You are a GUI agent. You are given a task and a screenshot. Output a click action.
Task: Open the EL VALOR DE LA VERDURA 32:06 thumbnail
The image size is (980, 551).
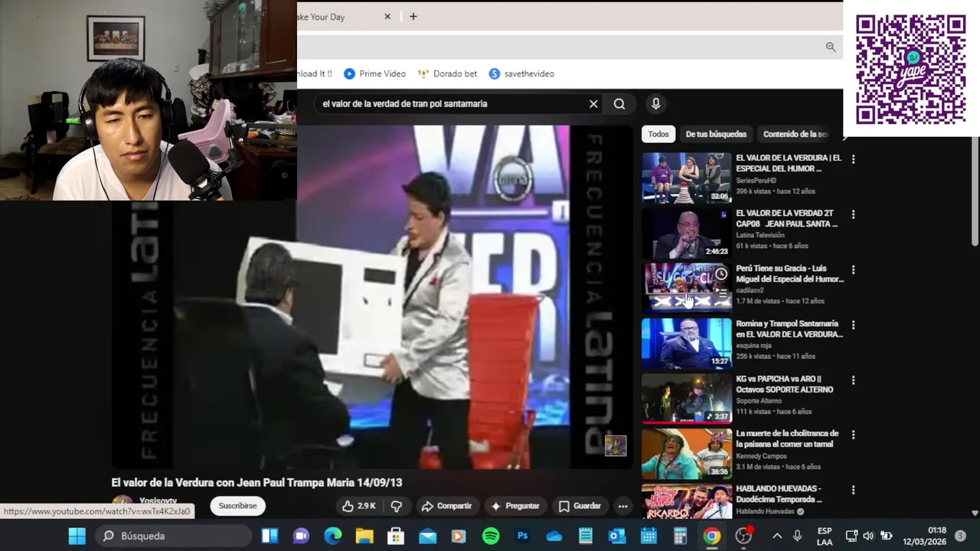tap(687, 178)
